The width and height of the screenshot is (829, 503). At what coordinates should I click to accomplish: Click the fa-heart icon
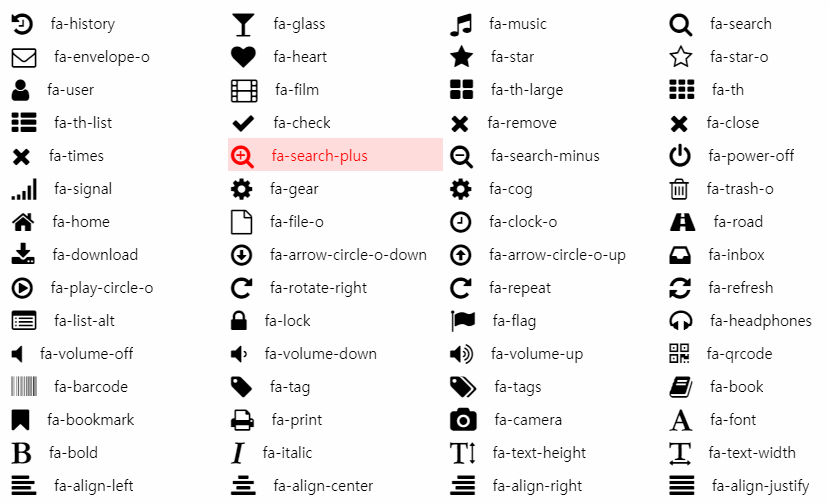(243, 57)
